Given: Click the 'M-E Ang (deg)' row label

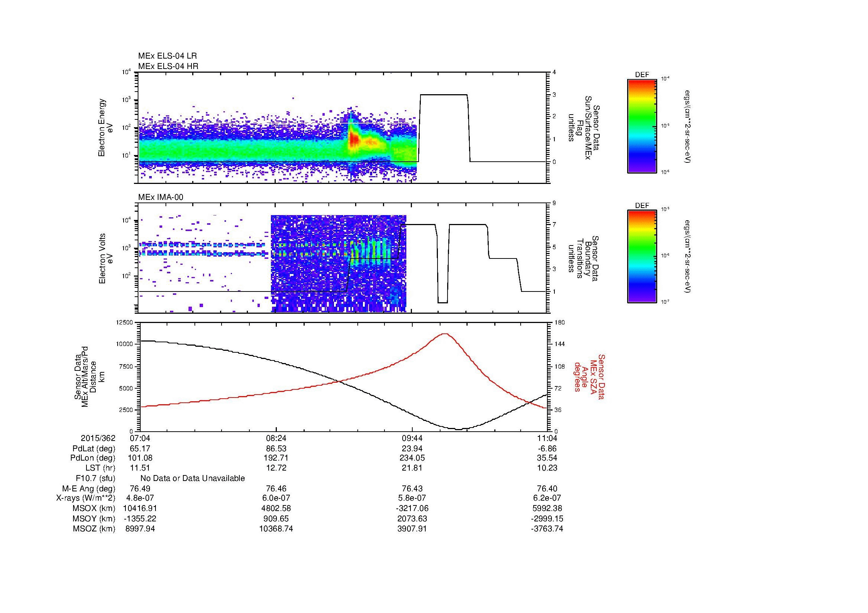Looking at the screenshot, I should pyautogui.click(x=89, y=488).
